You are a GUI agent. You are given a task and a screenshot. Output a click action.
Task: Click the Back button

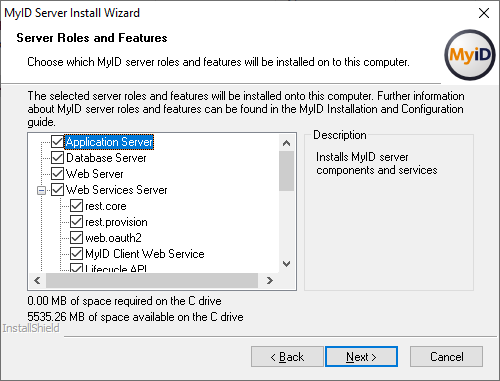pos(287,357)
